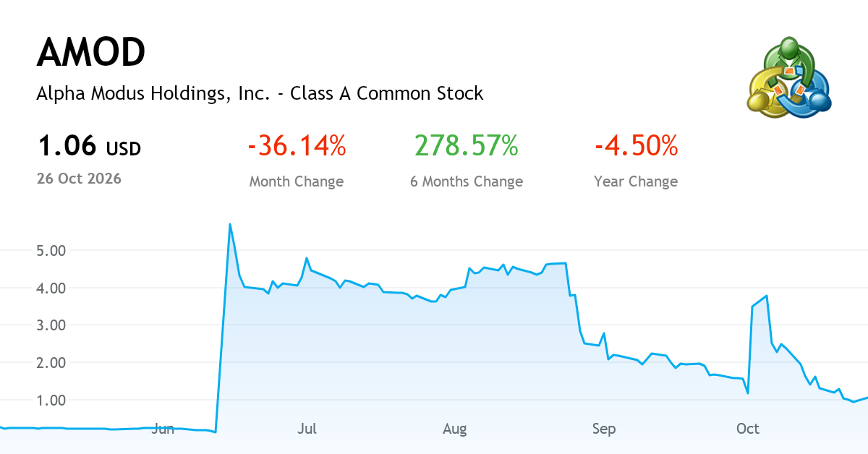Click the -36.14% month change value
Image resolution: width=868 pixels, height=454 pixels.
[297, 147]
